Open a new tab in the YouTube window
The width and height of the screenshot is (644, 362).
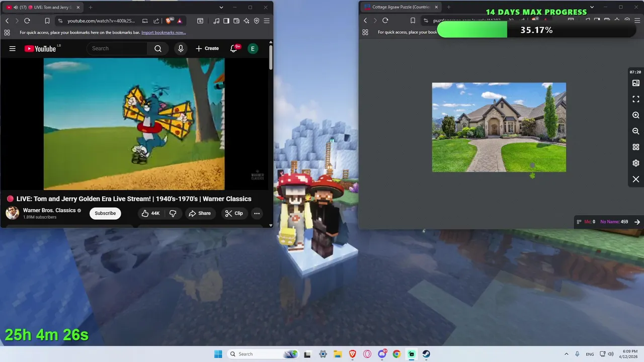[91, 8]
